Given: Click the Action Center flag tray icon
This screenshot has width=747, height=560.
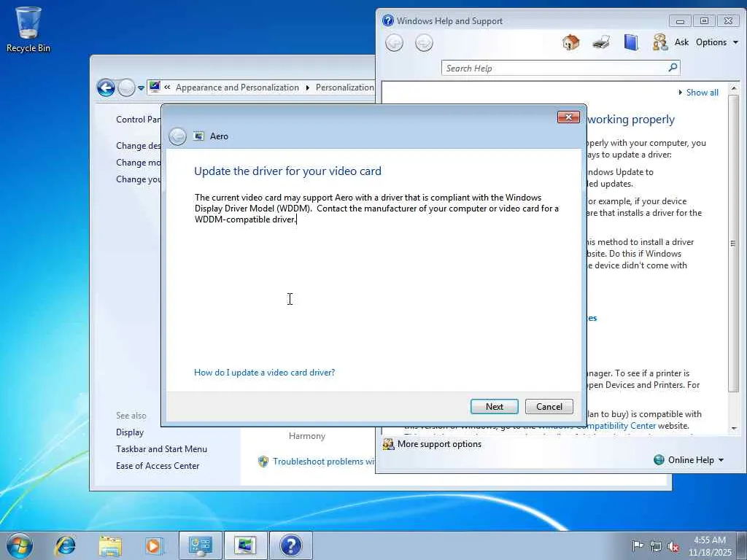Looking at the screenshot, I should (x=637, y=545).
